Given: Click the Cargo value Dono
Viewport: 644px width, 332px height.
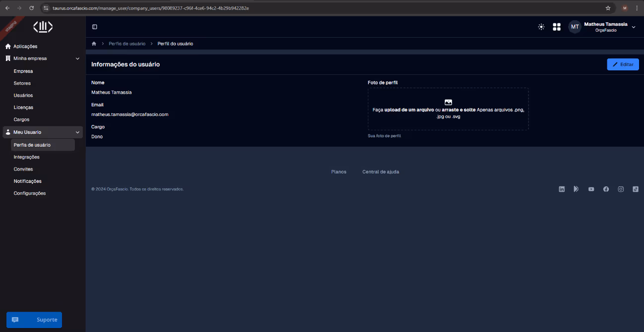Looking at the screenshot, I should pos(97,136).
